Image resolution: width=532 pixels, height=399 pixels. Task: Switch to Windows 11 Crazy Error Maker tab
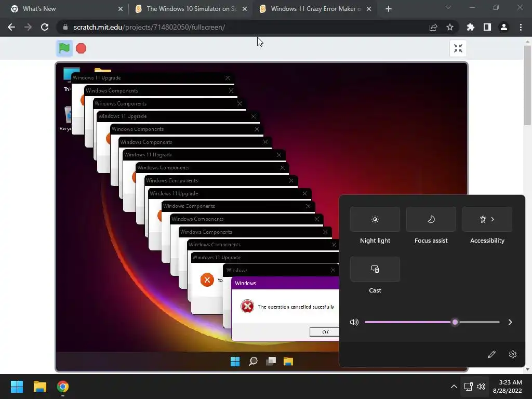315,9
